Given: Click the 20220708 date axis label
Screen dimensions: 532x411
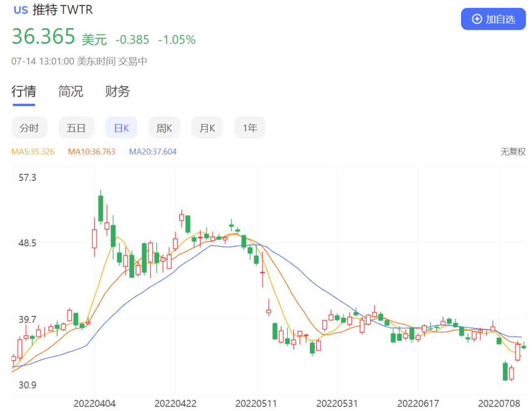Looking at the screenshot, I should click(499, 404).
